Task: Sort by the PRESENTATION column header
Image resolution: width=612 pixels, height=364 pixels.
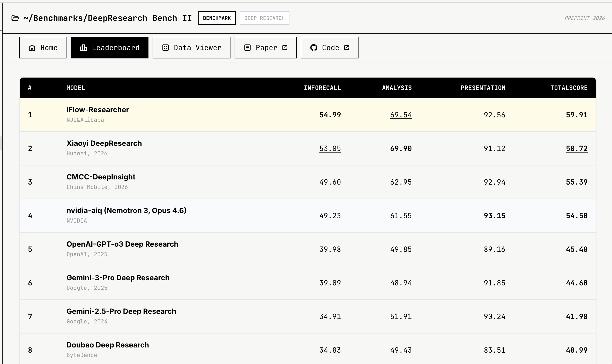Action: tap(483, 88)
